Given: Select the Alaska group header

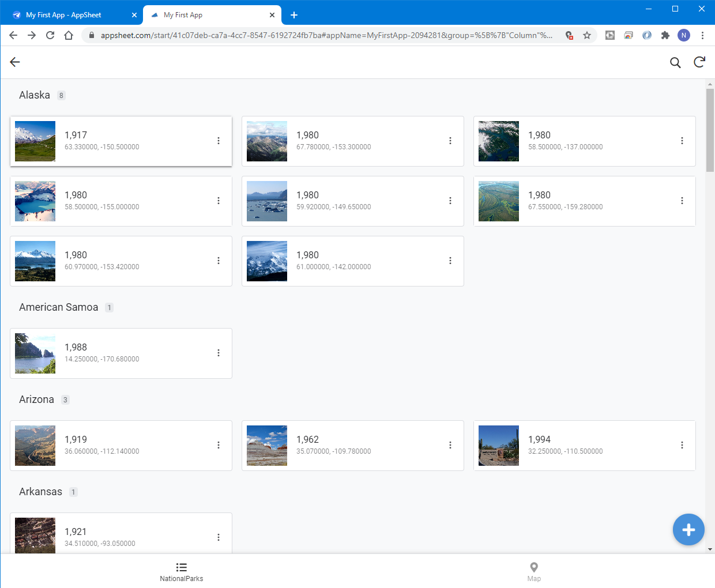Looking at the screenshot, I should point(35,95).
